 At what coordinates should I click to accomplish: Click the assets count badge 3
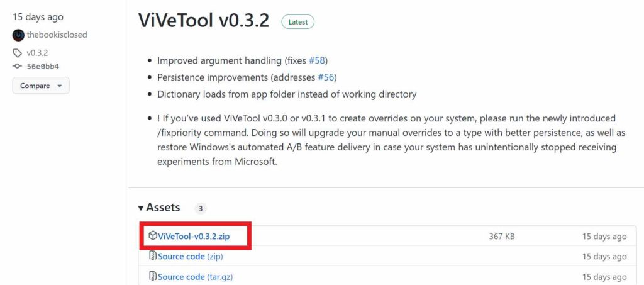(201, 209)
